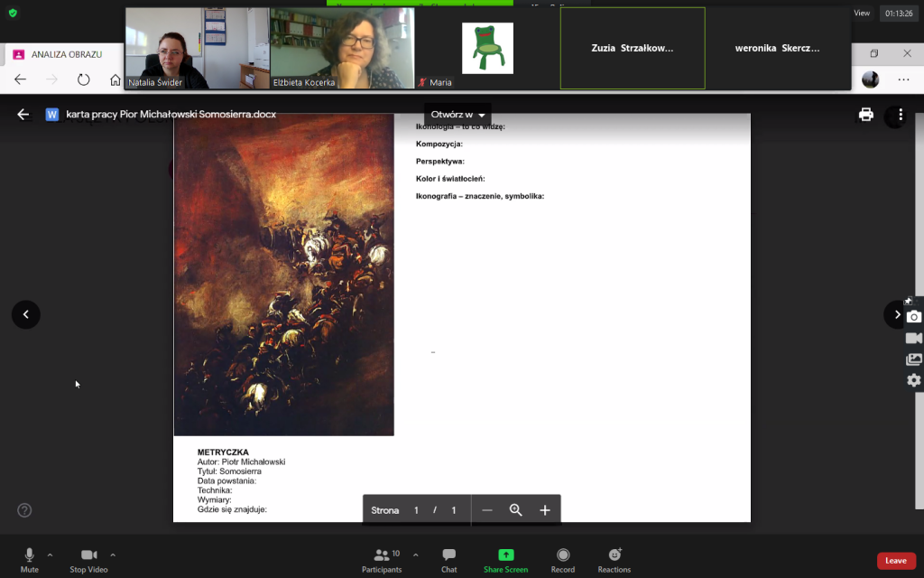
Task: Go to next file with right arrow
Action: click(896, 314)
